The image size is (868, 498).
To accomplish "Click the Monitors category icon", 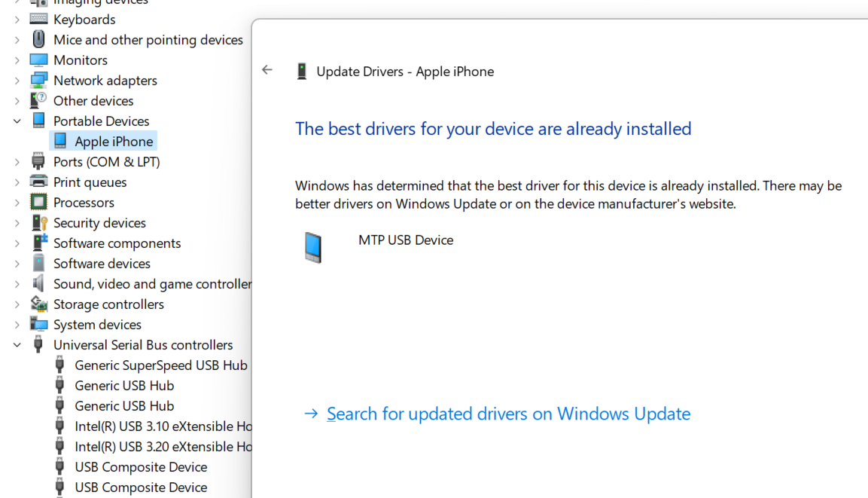I will click(x=38, y=60).
